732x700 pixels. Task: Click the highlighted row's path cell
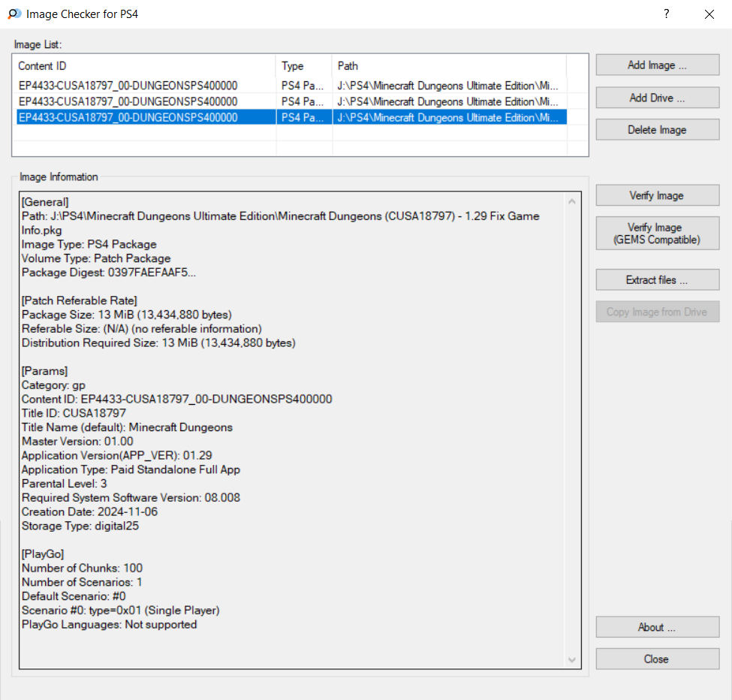pos(447,117)
